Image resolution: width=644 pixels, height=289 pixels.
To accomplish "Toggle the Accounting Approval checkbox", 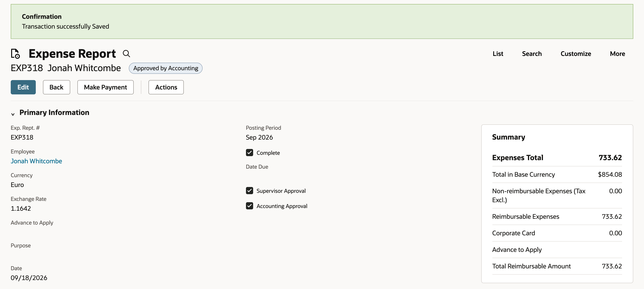I will coord(249,206).
